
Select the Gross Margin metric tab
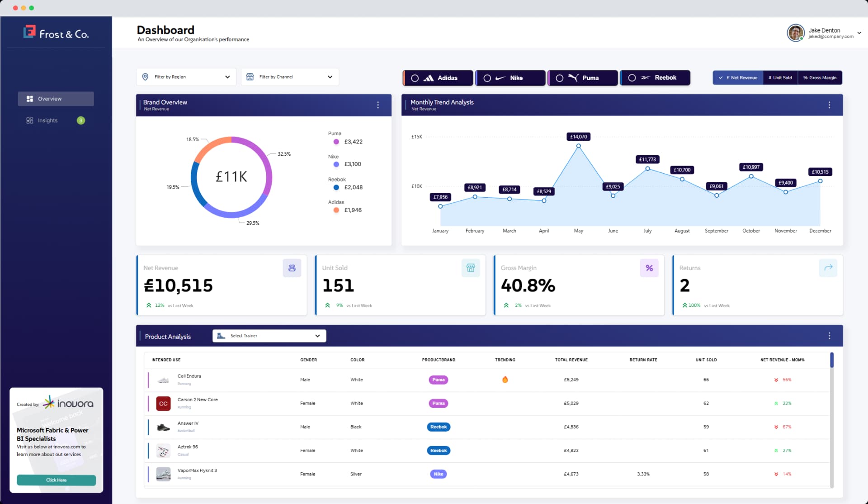click(x=820, y=77)
